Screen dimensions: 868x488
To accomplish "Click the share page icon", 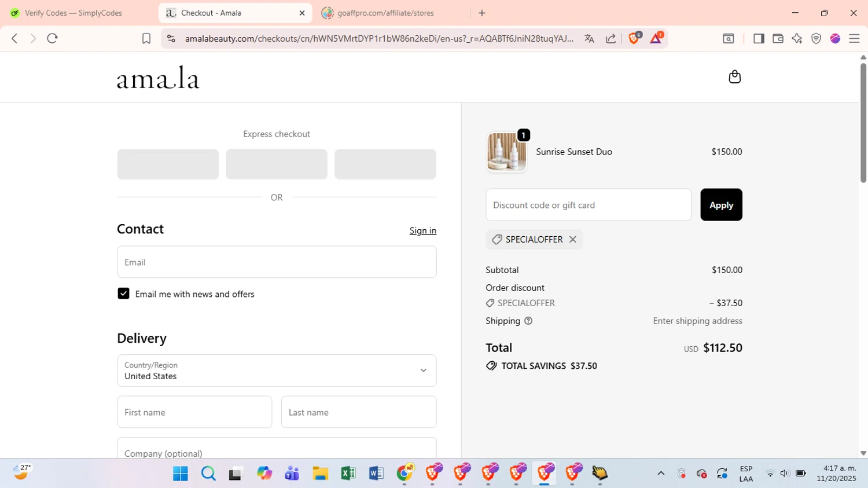I will pyautogui.click(x=611, y=38).
